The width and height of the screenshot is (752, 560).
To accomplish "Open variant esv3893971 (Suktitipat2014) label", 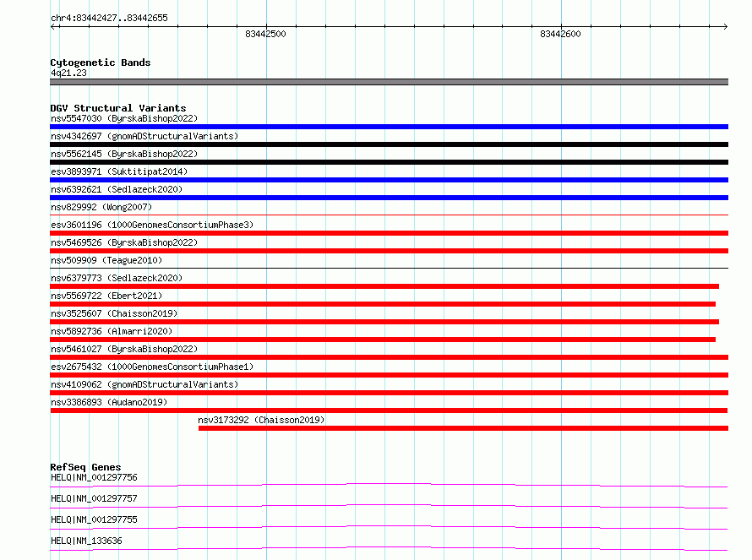I will tap(119, 171).
